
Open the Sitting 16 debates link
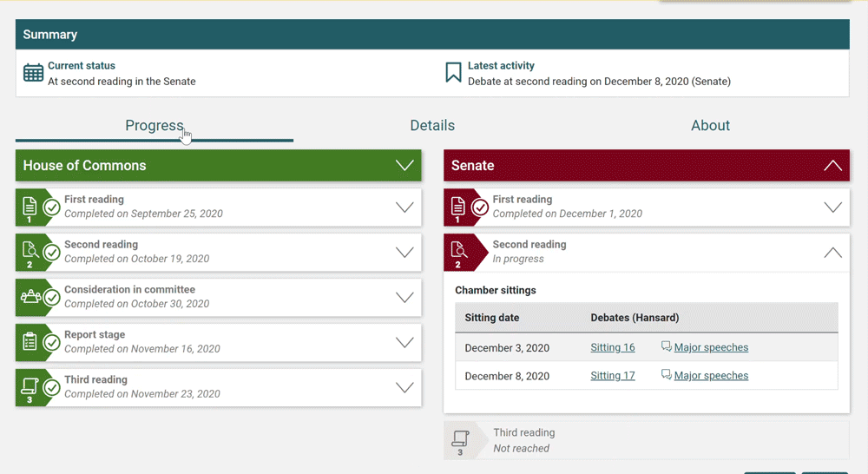coord(613,347)
